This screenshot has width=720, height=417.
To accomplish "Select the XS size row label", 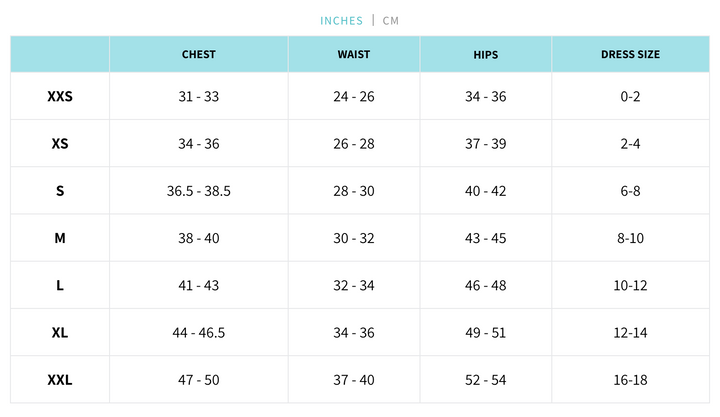I will point(60,144).
